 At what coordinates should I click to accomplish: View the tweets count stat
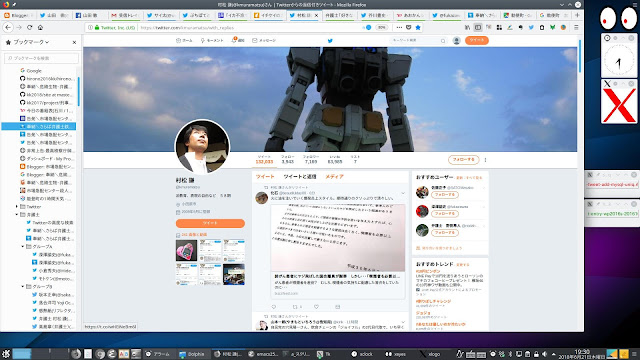[264, 159]
